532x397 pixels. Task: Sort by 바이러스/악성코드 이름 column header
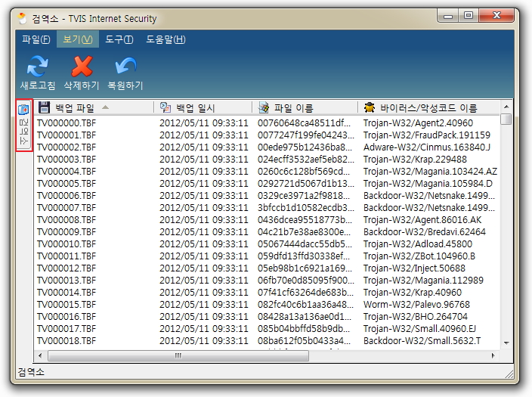(428, 108)
